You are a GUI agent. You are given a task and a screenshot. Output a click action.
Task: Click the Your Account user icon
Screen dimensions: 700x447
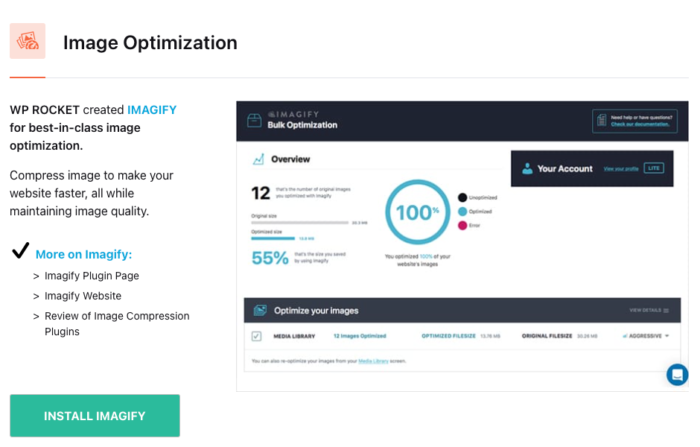(527, 169)
